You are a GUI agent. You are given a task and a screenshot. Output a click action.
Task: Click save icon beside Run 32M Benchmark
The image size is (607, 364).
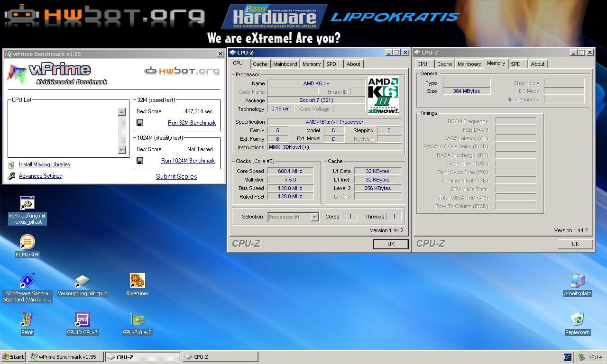(140, 123)
